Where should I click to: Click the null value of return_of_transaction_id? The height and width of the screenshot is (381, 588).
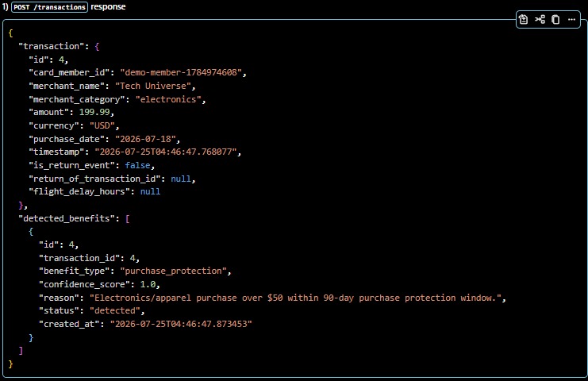coord(181,179)
